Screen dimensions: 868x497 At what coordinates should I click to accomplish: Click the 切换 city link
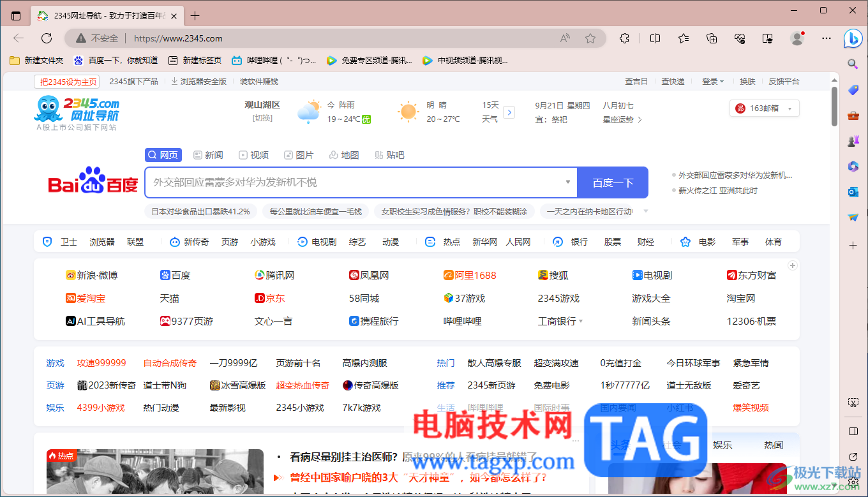click(x=262, y=118)
